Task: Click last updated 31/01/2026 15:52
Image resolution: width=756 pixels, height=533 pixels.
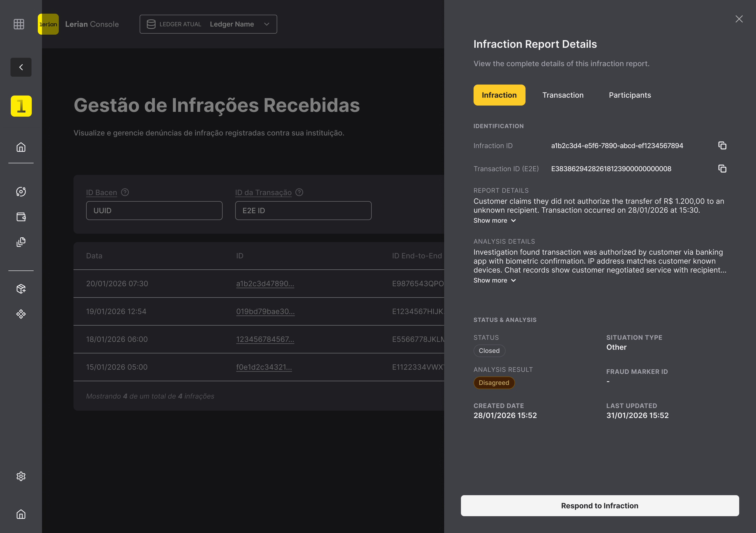Action: coord(637,415)
